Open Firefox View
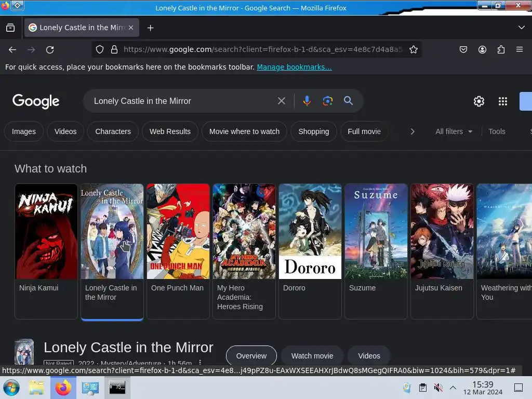This screenshot has width=532, height=399. click(x=10, y=28)
